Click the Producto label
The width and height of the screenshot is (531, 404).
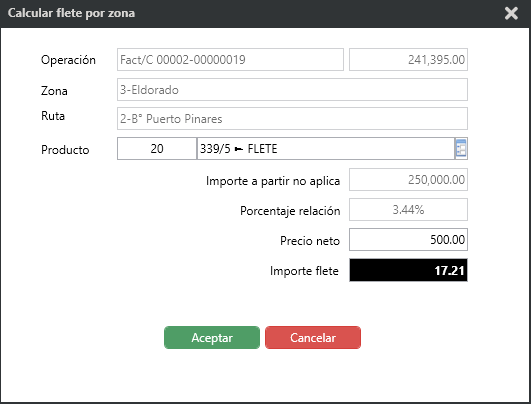[65, 150]
